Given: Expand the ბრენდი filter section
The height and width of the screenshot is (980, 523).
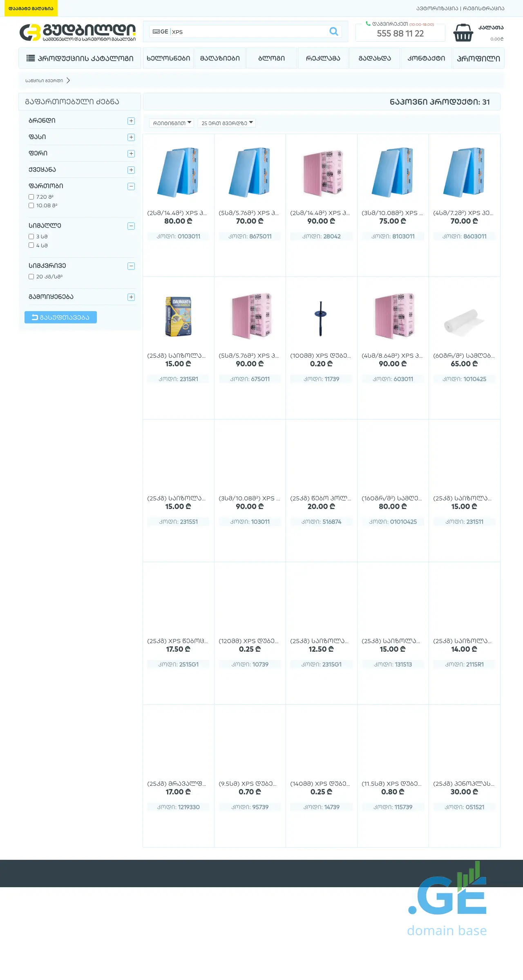Looking at the screenshot, I should (x=131, y=121).
